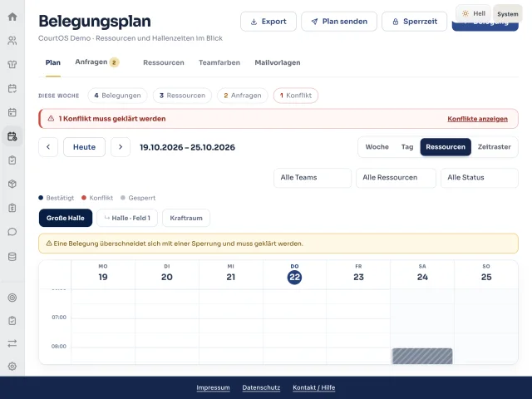
Task: Select the Große Halle resource chip
Action: point(66,218)
